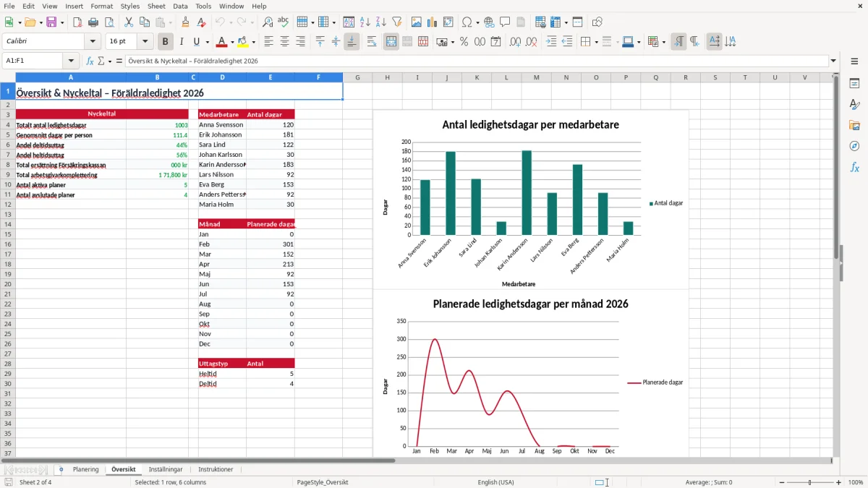
Task: Click the Add Decimal Place icon
Action: pos(516,42)
